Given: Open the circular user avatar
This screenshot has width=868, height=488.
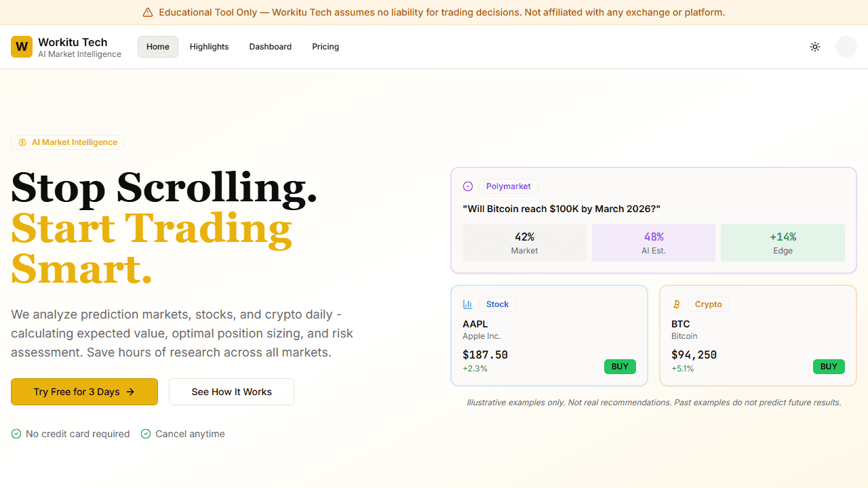Looking at the screenshot, I should tap(846, 47).
